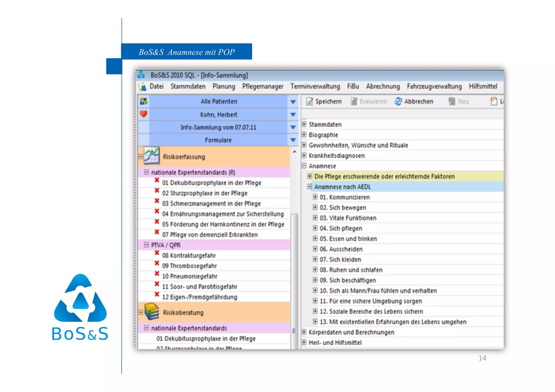
Task: Select 05. Essen und trinken entry
Action: pos(348,239)
